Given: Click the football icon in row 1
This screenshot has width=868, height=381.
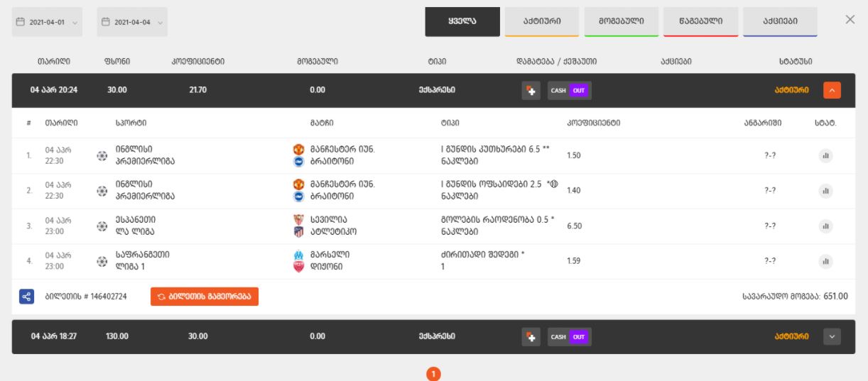Looking at the screenshot, I should pos(102,155).
